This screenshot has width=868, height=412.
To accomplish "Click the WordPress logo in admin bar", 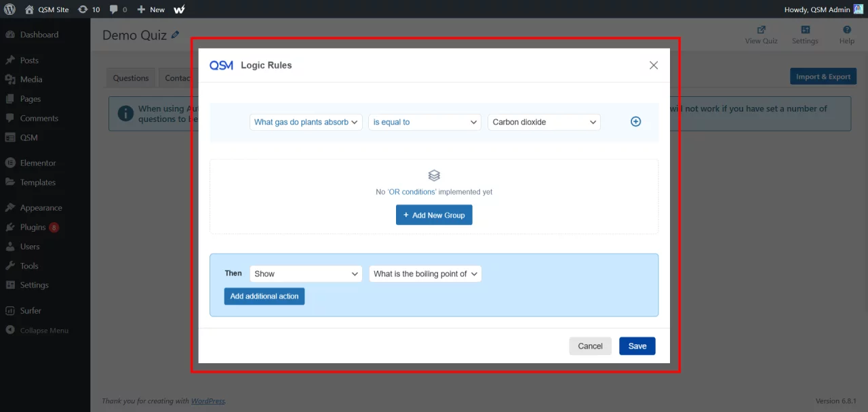I will pyautogui.click(x=9, y=9).
